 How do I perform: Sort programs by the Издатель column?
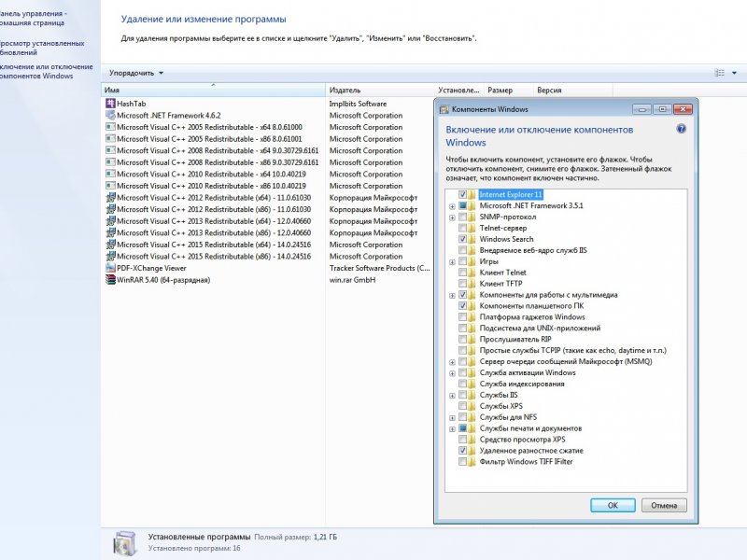380,90
